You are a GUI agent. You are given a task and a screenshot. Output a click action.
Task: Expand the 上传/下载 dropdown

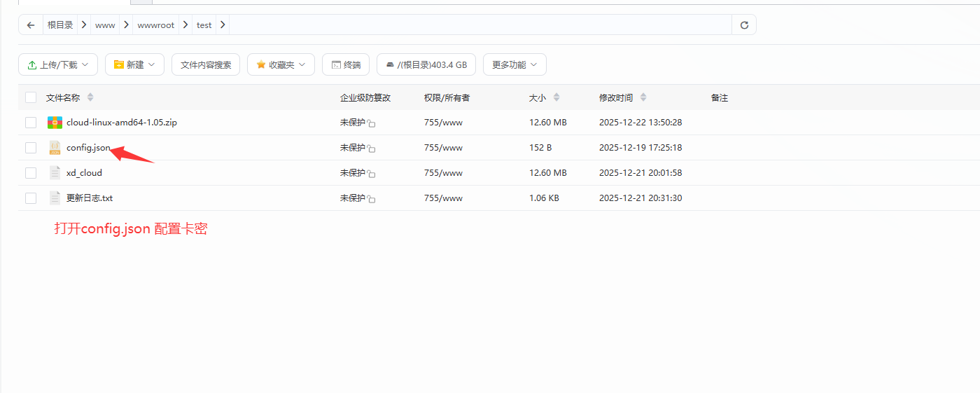pos(58,64)
